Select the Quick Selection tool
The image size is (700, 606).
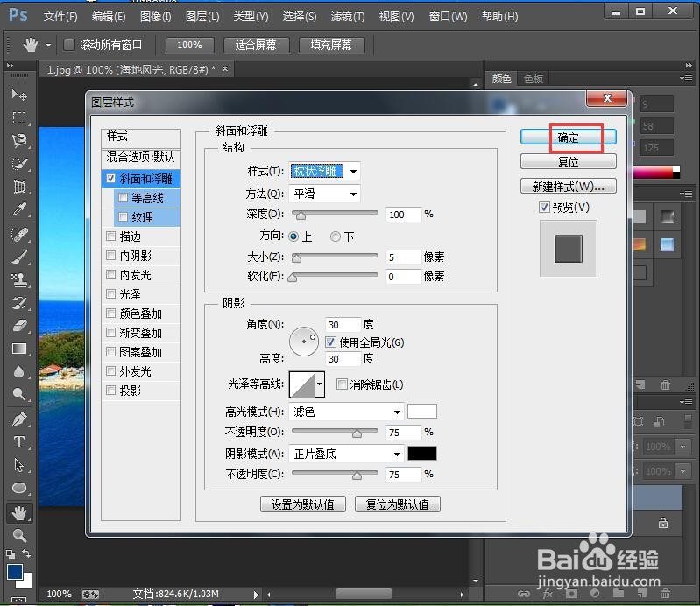click(19, 164)
